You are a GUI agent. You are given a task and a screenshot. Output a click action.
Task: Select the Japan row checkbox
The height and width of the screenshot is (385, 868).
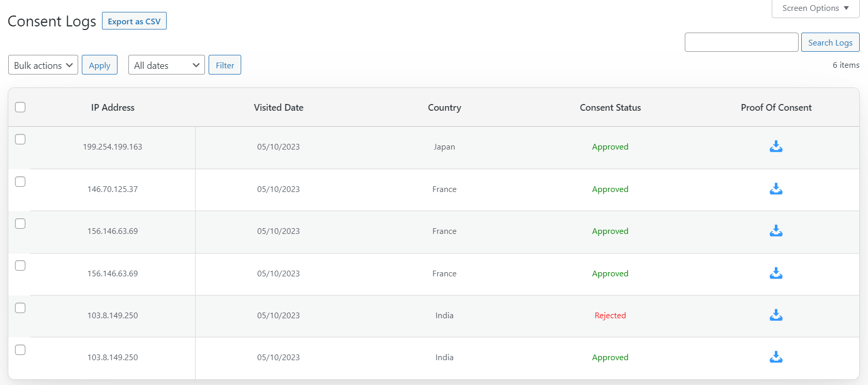coord(20,139)
